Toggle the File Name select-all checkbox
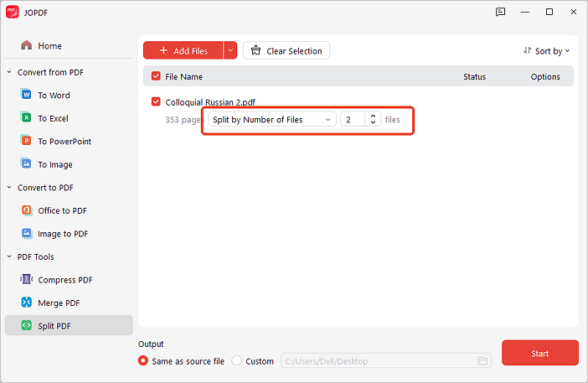 [x=156, y=76]
